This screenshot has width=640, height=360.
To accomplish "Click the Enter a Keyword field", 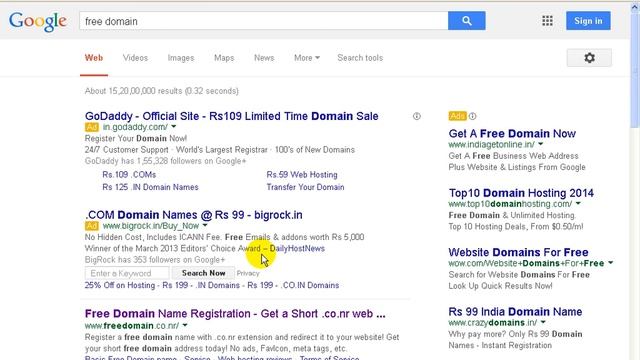I will [x=127, y=273].
